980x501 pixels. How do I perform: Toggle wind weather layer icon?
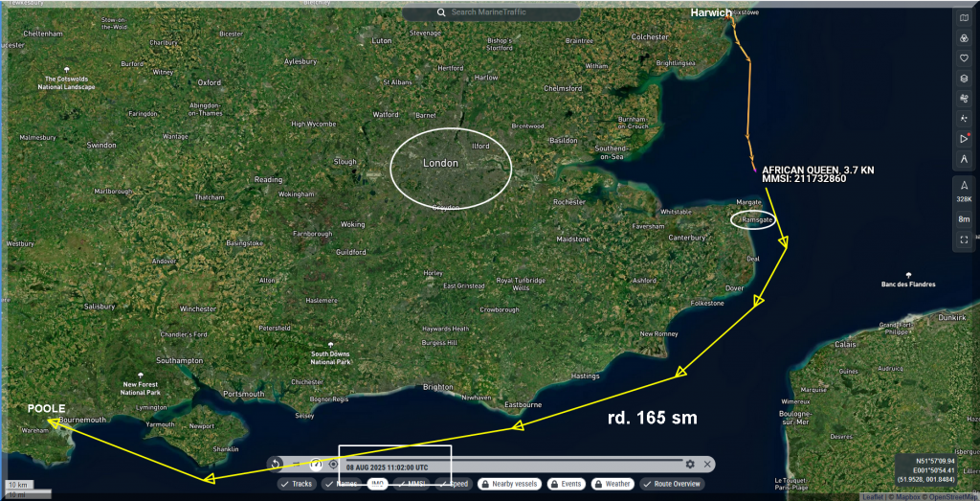click(964, 98)
